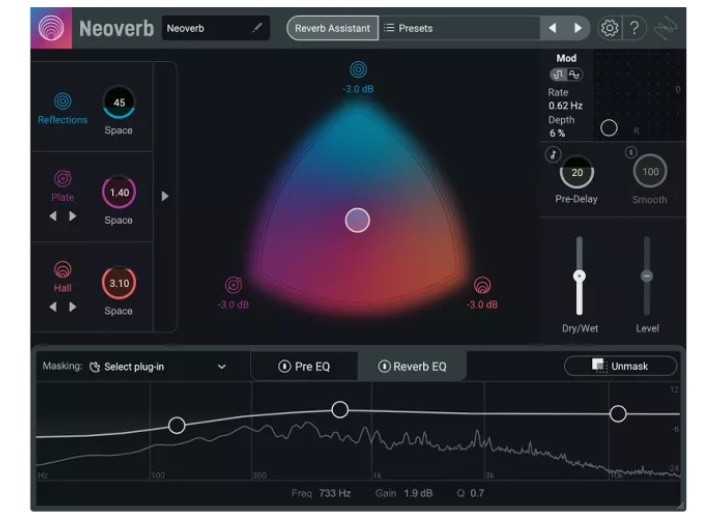Click Plate -3.0 dB level readout

[233, 304]
